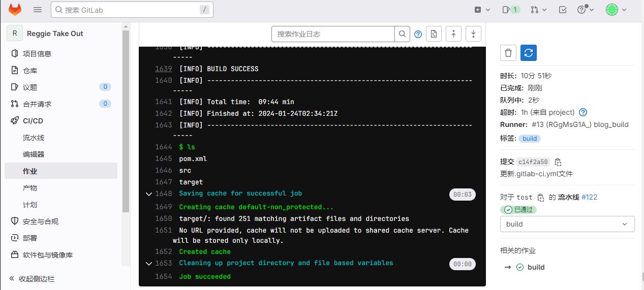Screen dimensions: 644x290
Task: Click the show raw job log icon
Action: pos(434,34)
